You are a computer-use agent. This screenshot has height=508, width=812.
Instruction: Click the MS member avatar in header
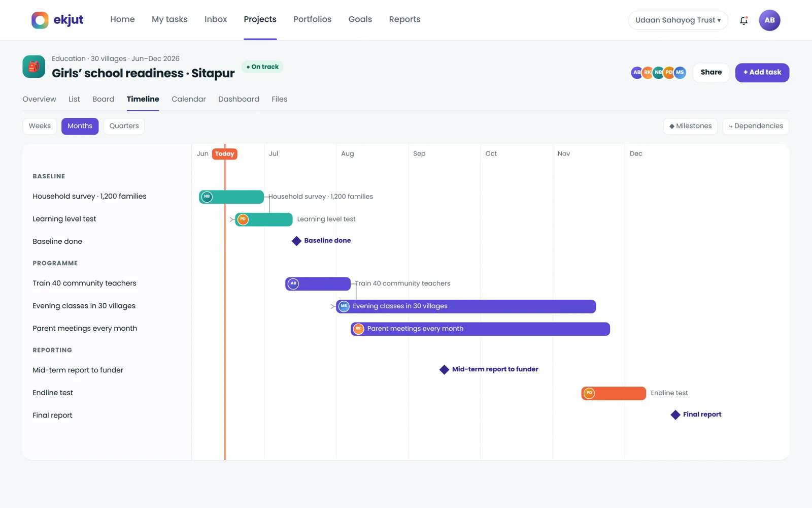pyautogui.click(x=680, y=73)
